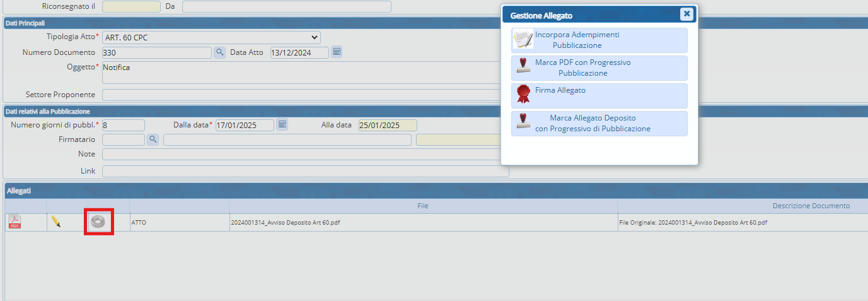Open the calendar next to Dalla data
The height and width of the screenshot is (301, 868).
[x=282, y=124]
